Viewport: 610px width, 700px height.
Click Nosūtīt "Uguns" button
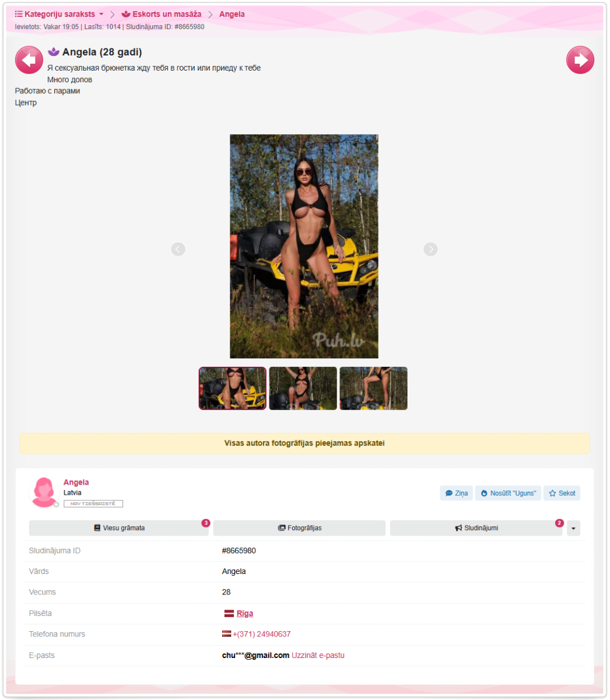click(508, 493)
